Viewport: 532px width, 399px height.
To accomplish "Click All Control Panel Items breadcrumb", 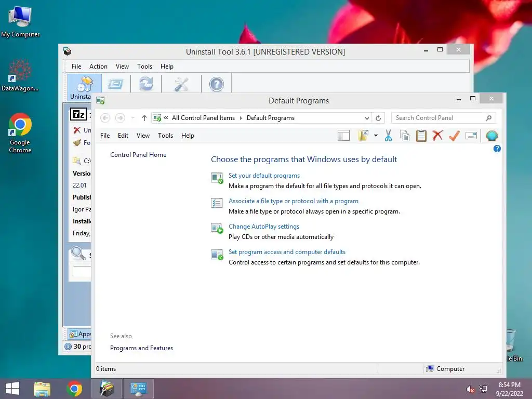I will coord(203,118).
